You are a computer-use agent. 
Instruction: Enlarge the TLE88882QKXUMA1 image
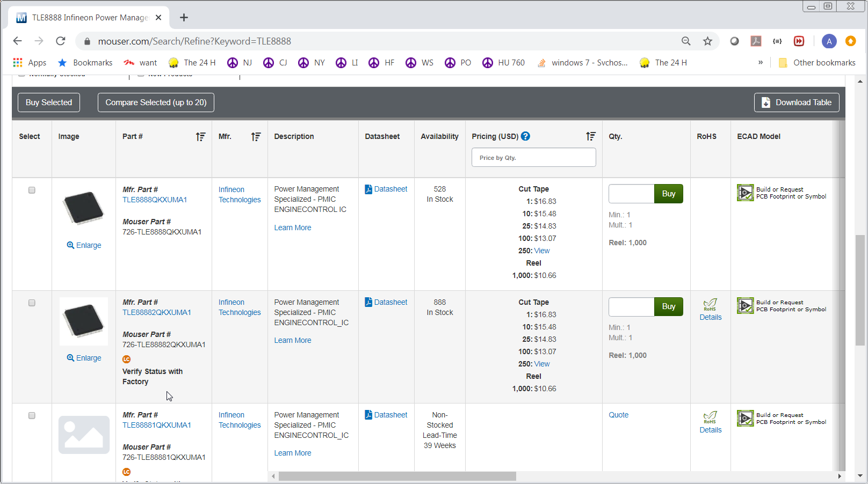(x=84, y=358)
